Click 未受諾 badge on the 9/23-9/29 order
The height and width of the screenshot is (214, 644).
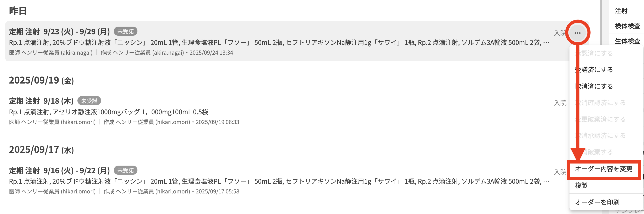tap(126, 32)
